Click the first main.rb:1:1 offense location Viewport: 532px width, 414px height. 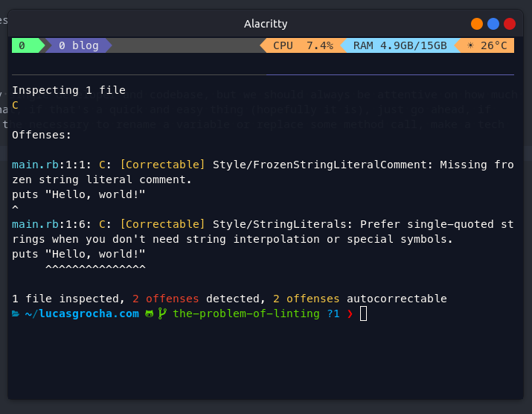click(51, 165)
